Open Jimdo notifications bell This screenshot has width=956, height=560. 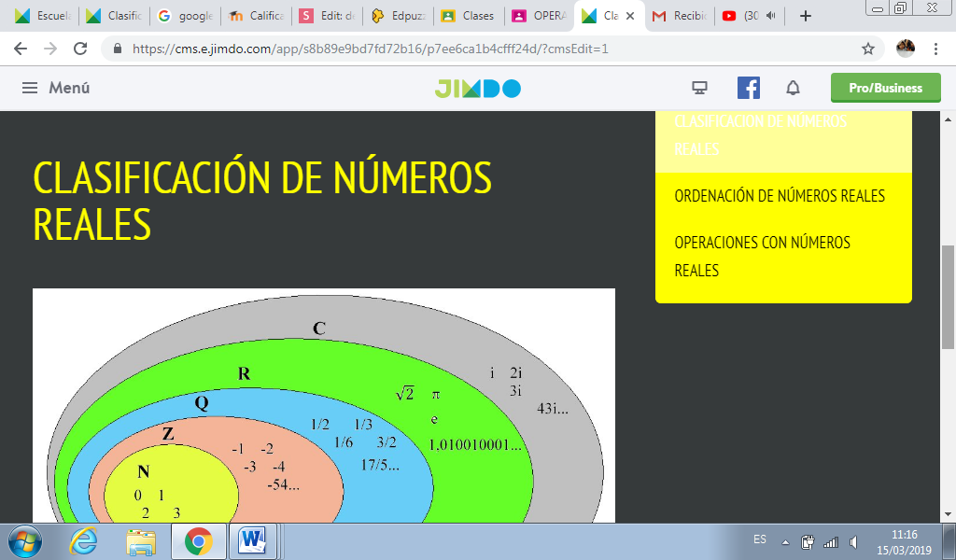[x=793, y=88]
